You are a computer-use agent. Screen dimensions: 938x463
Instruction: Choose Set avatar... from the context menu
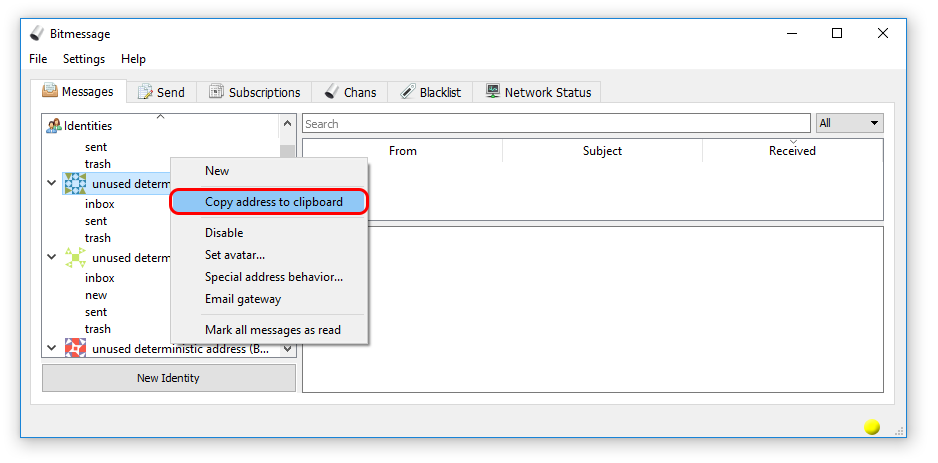269,255
